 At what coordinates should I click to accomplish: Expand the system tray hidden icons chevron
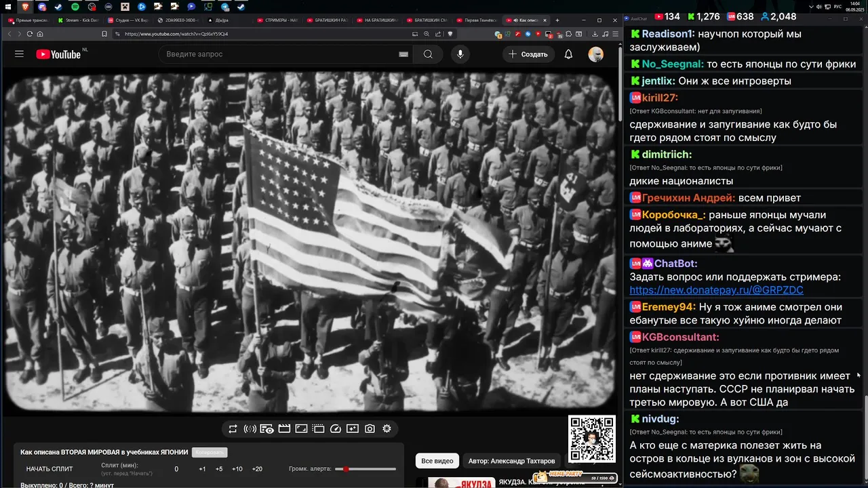(810, 7)
